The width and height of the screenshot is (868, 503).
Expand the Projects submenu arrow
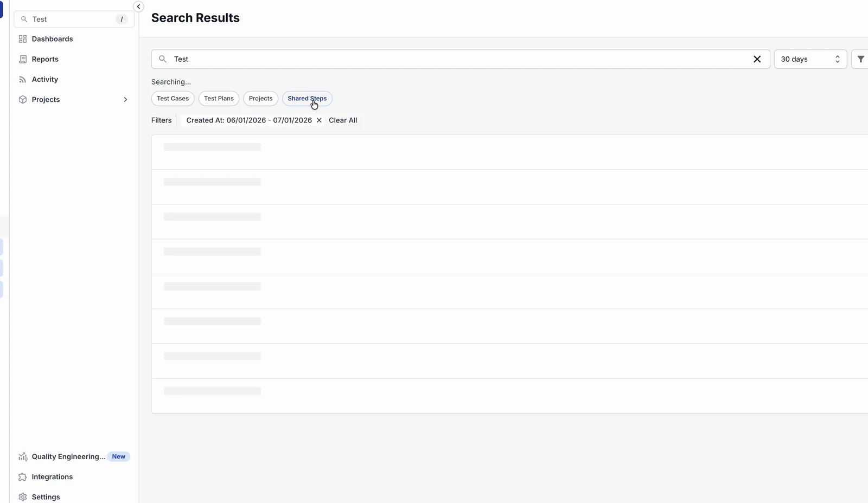point(125,99)
